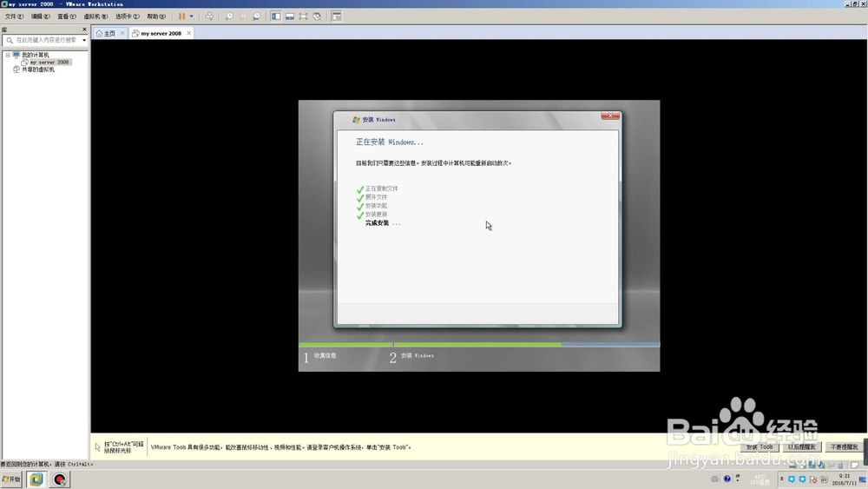Toggle the library sidebar view icon
Image resolution: width=868 pixels, height=489 pixels.
[276, 17]
